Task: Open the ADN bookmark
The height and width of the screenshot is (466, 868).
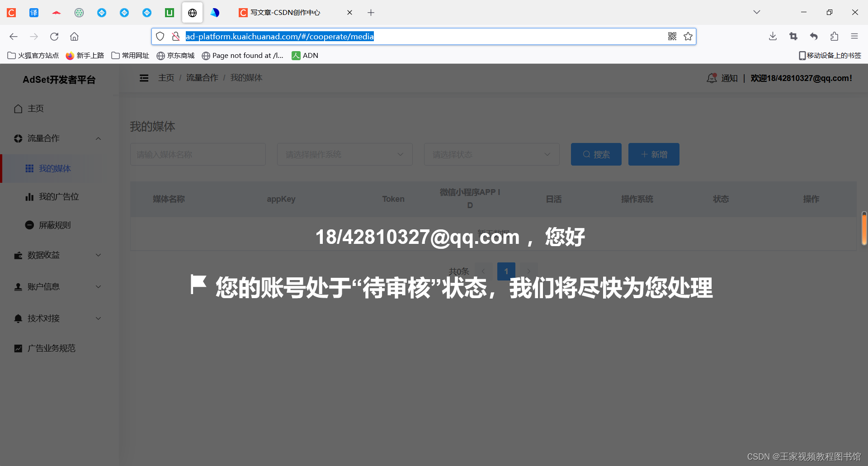Action: point(305,56)
